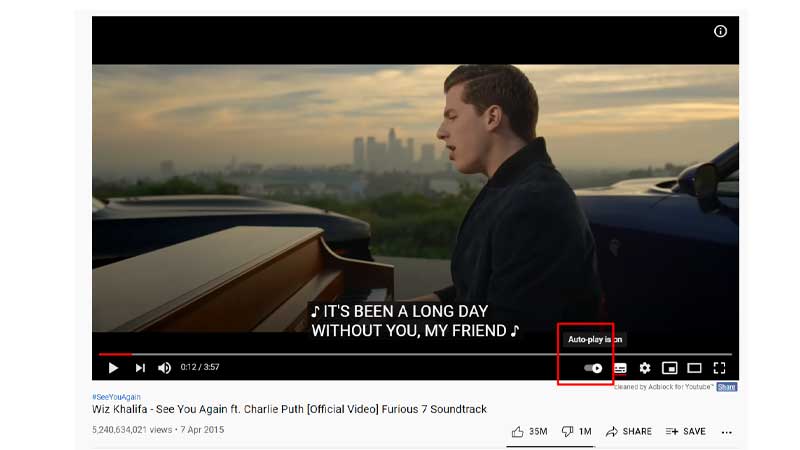
Task: Switch to theatre mode view
Action: pyautogui.click(x=694, y=368)
